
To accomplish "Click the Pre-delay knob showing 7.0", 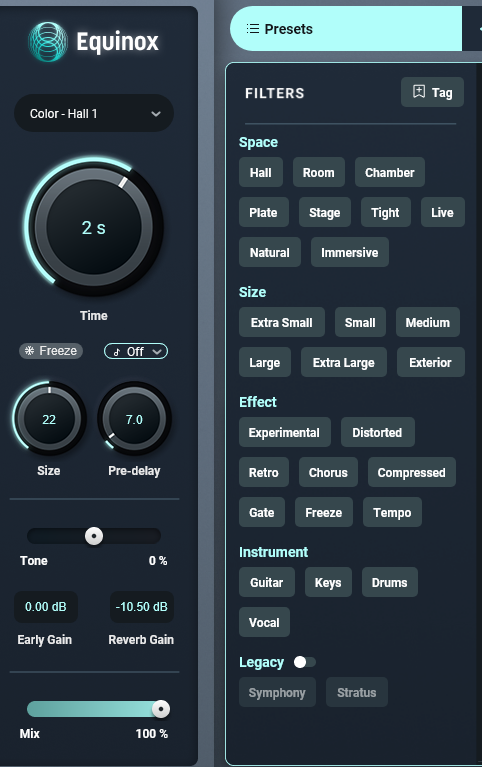I will pos(134,419).
